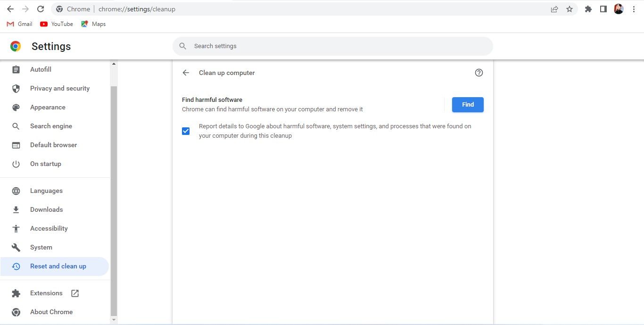Viewport: 644px width, 325px height.
Task: Open the Gmail bookmark
Action: click(20, 24)
